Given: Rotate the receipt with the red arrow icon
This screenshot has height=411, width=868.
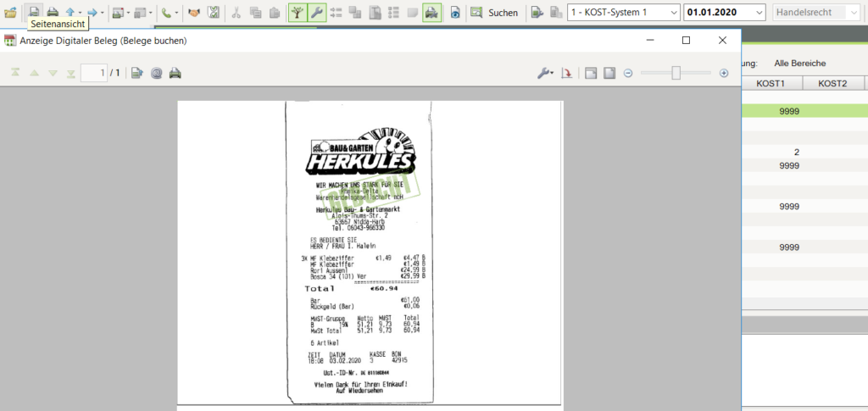Looking at the screenshot, I should [567, 73].
